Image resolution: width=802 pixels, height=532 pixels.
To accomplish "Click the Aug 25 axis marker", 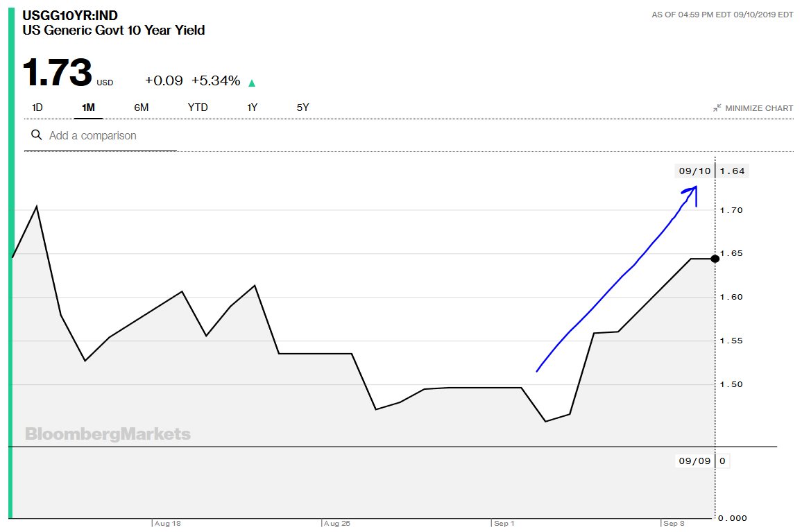I will pyautogui.click(x=336, y=523).
